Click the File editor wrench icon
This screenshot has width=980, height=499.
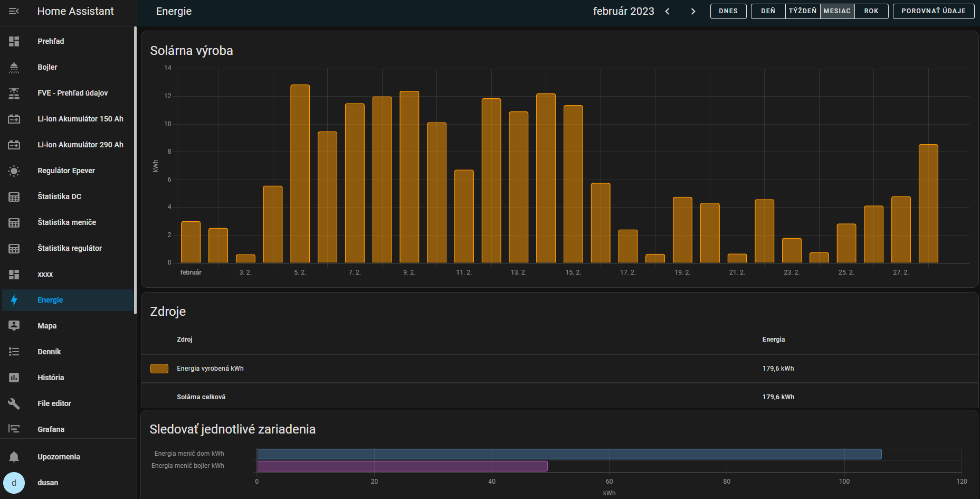pyautogui.click(x=14, y=403)
